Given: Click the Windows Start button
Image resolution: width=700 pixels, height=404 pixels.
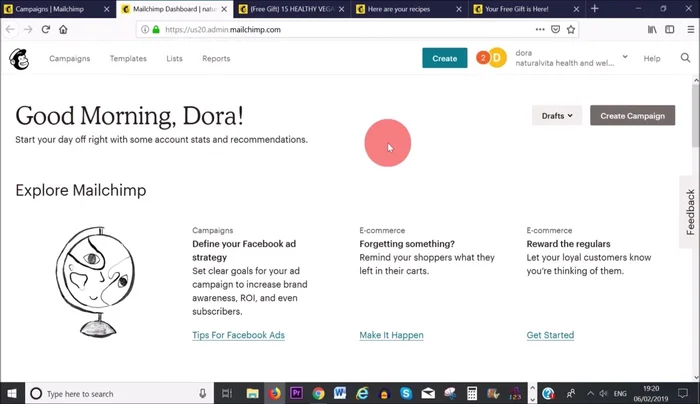Looking at the screenshot, I should click(11, 394).
